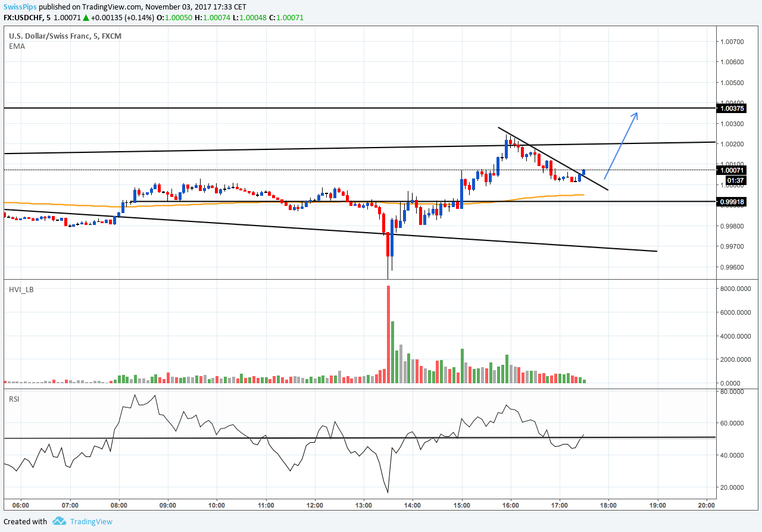762x532 pixels.
Task: Open the TradingView link in footer
Action: tap(91, 521)
